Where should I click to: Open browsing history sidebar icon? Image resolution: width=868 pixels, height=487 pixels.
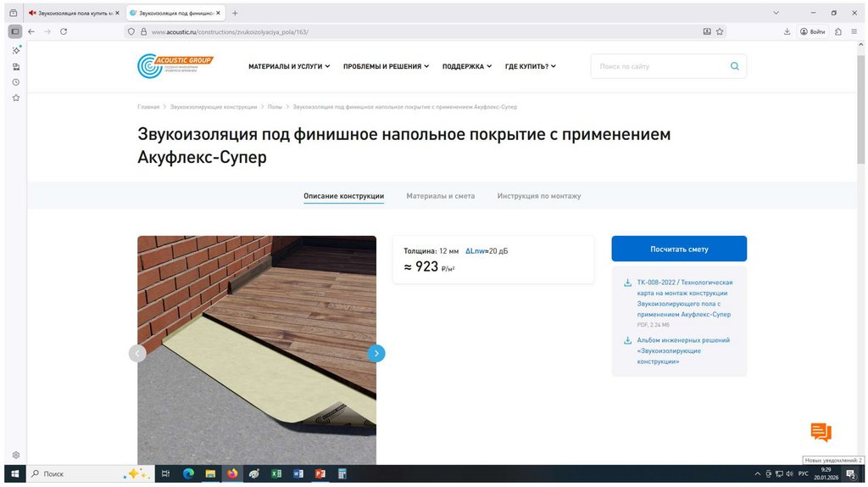coord(16,82)
